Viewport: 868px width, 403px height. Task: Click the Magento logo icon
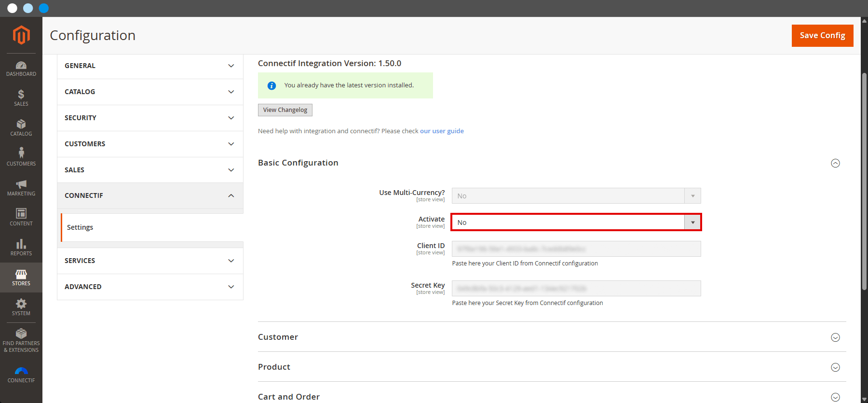(21, 35)
